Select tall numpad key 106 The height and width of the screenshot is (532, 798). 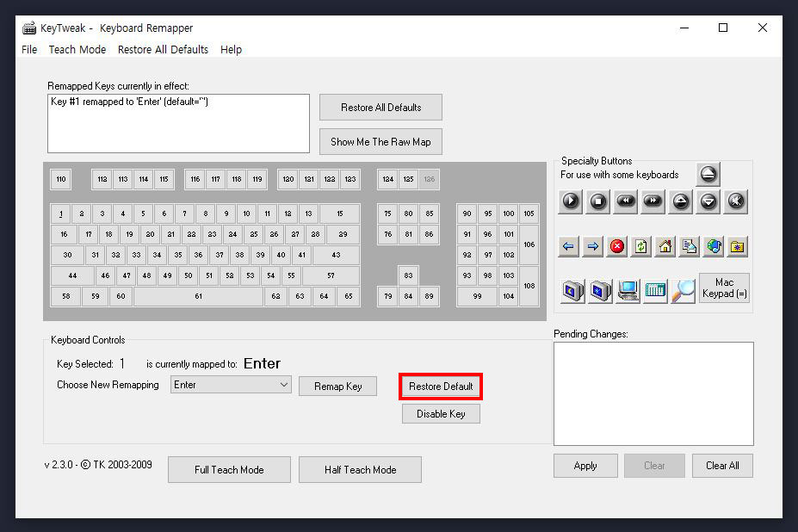[529, 244]
